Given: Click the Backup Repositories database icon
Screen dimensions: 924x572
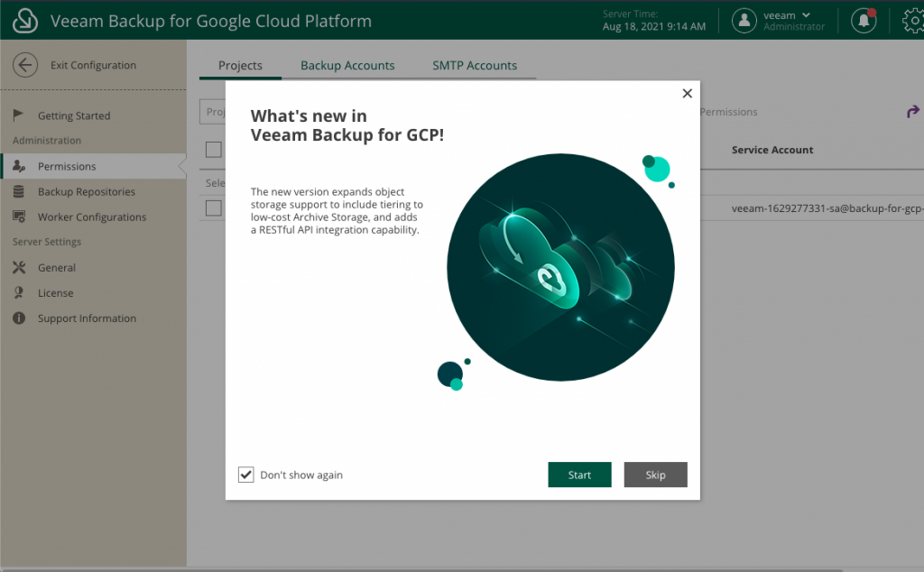Looking at the screenshot, I should (x=19, y=191).
